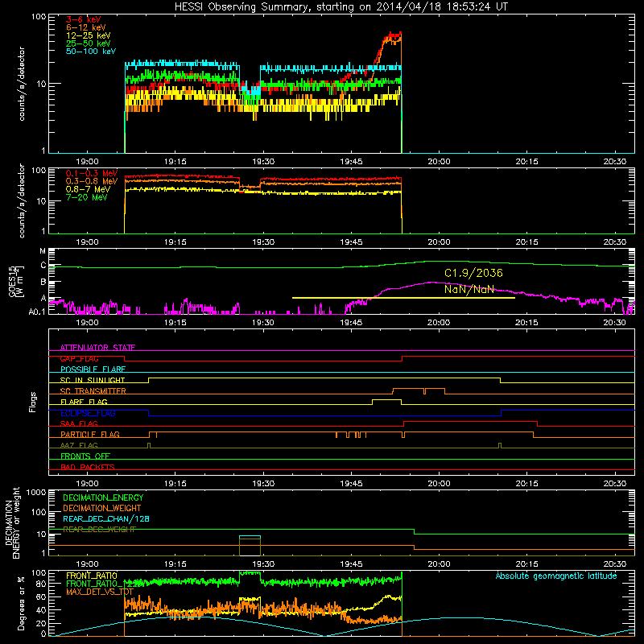
Task: Select the PARTICLE_FLAG label
Action: point(90,435)
